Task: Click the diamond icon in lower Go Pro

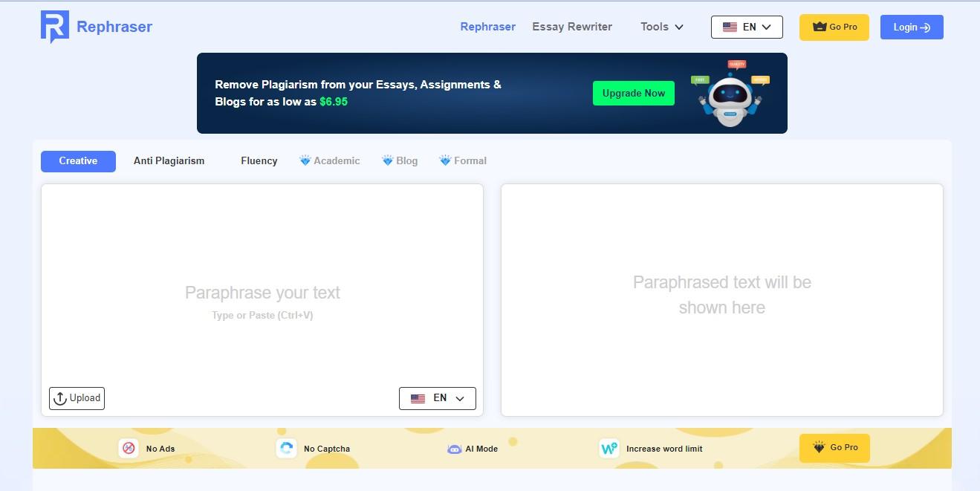Action: click(819, 447)
